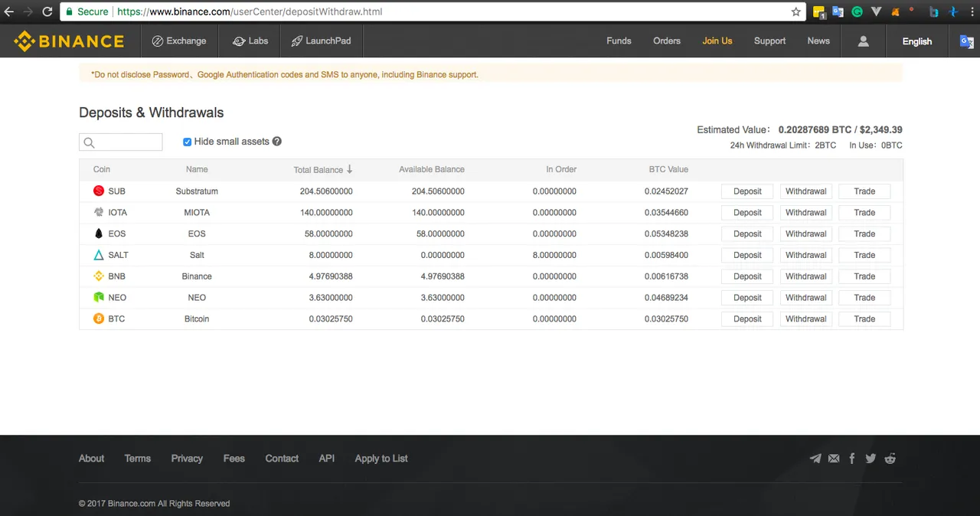The width and height of the screenshot is (980, 516).
Task: Click the Google Translate icon in header
Action: point(966,41)
